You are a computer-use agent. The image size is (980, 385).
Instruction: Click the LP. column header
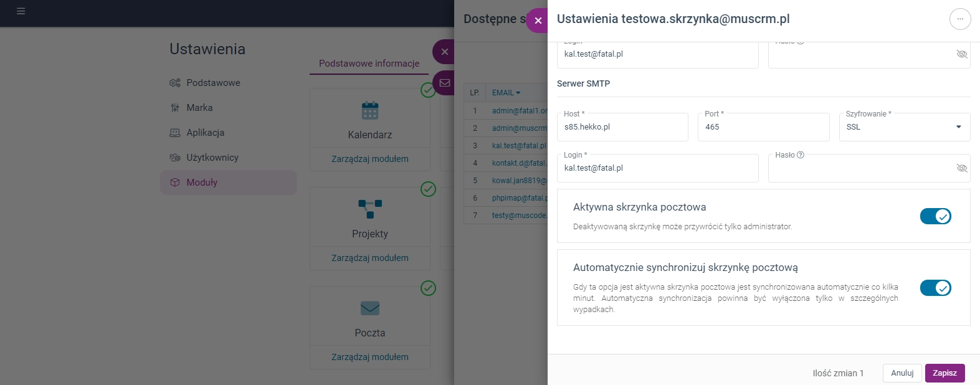pyautogui.click(x=475, y=93)
